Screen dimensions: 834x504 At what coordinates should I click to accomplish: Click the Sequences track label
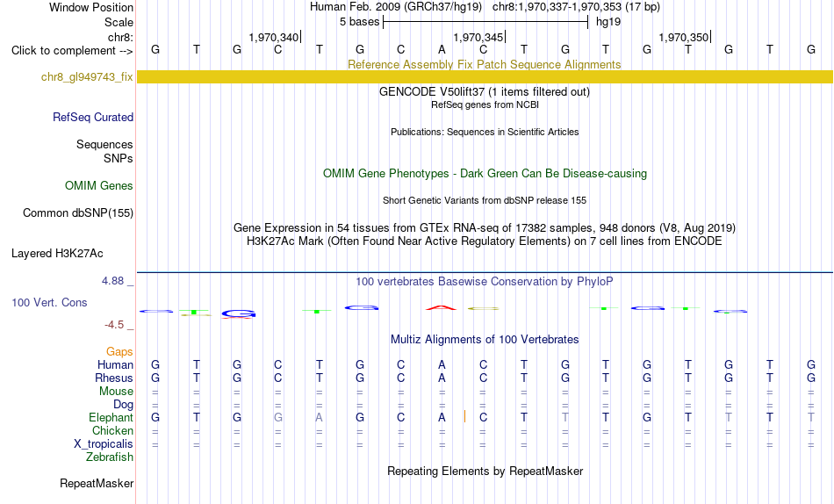(104, 144)
